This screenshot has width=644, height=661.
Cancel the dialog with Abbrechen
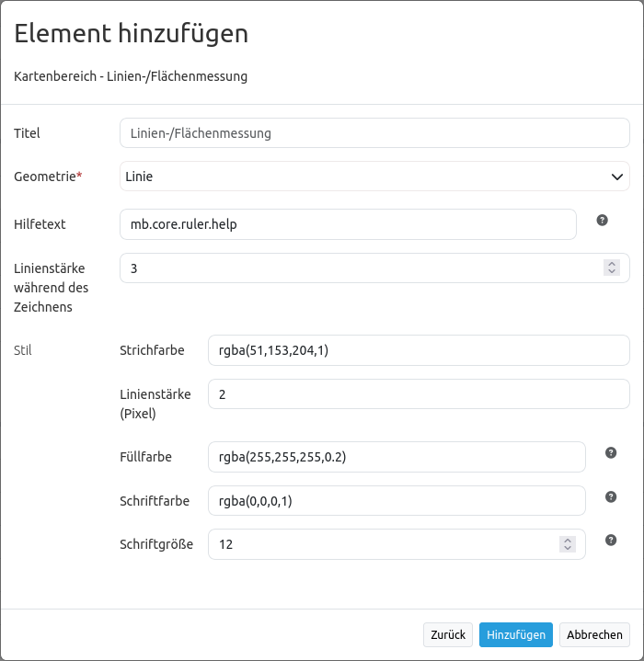click(594, 635)
